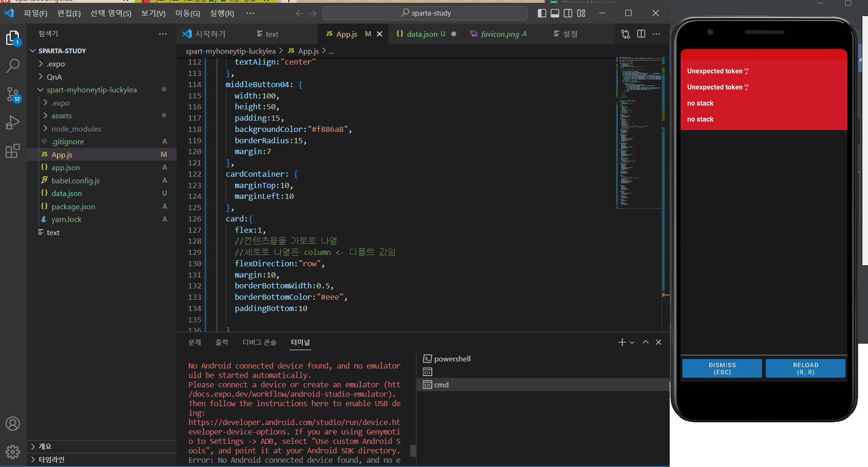This screenshot has height=467, width=868.
Task: Toggle bottom panel layout icon
Action: pos(555,13)
